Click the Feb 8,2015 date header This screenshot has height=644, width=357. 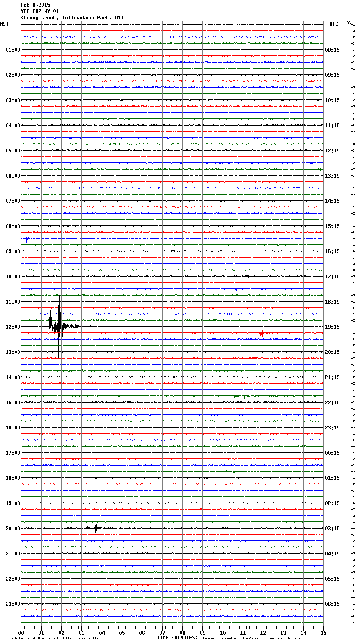pyautogui.click(x=35, y=5)
